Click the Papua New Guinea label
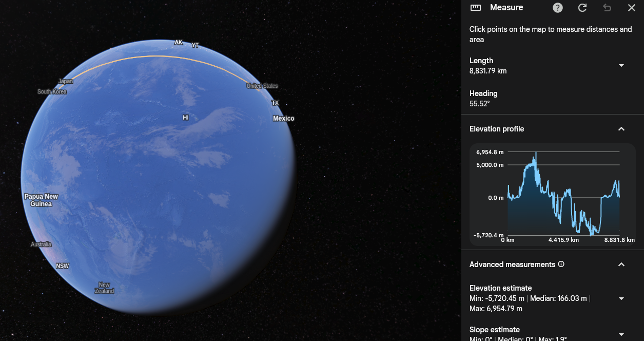Viewport: 644px width, 341px height. pos(41,200)
